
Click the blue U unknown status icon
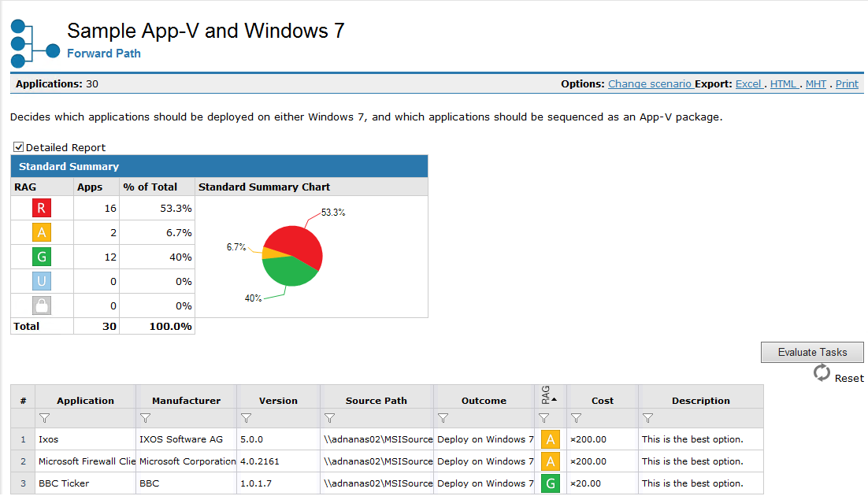[x=42, y=282]
